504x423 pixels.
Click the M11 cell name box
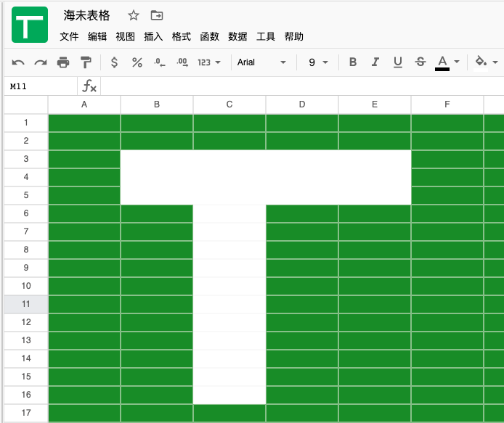pyautogui.click(x=39, y=86)
